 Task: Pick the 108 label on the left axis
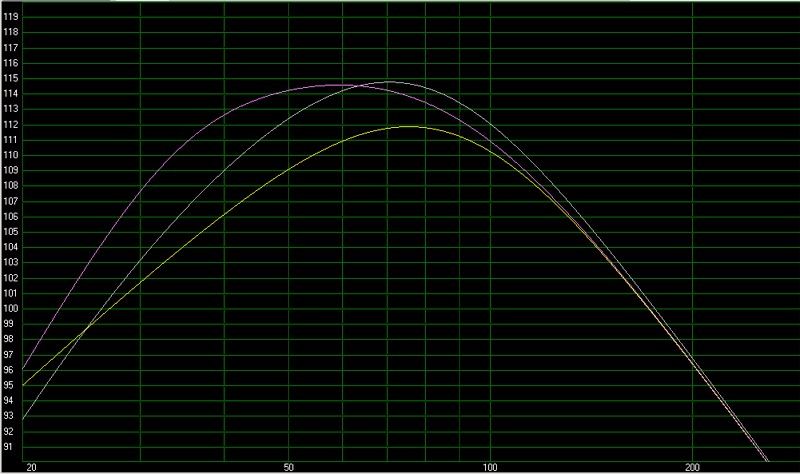[x=11, y=186]
